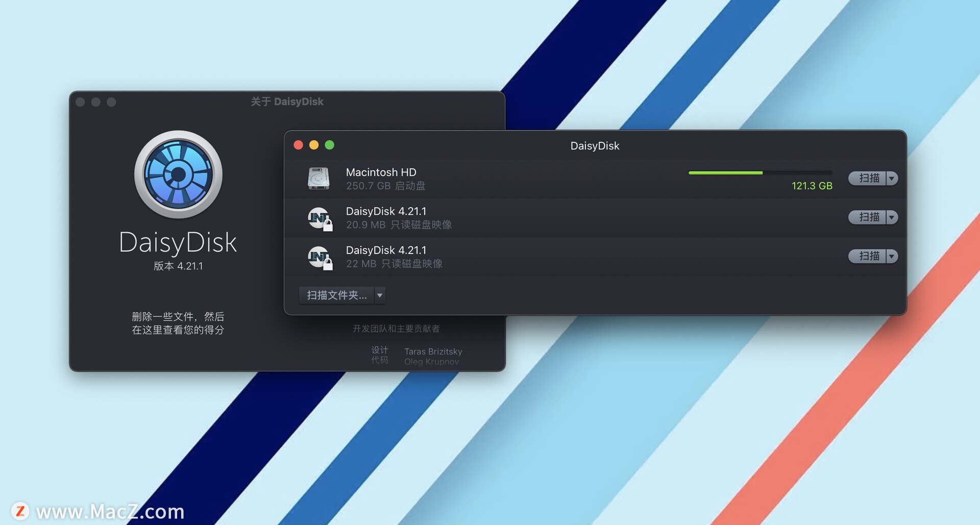This screenshot has height=525, width=980.
Task: Maximize the DaisyDisk main window with green button
Action: tap(330, 145)
